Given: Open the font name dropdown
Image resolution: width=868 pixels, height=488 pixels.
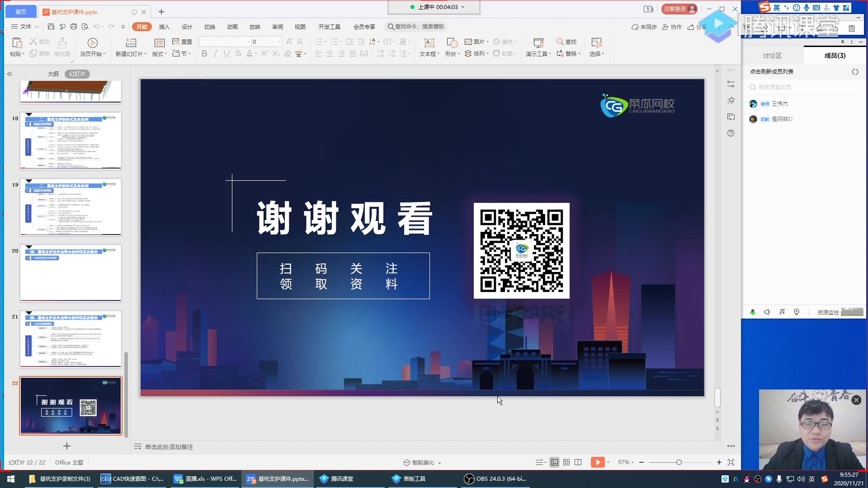Looking at the screenshot, I should pos(249,42).
